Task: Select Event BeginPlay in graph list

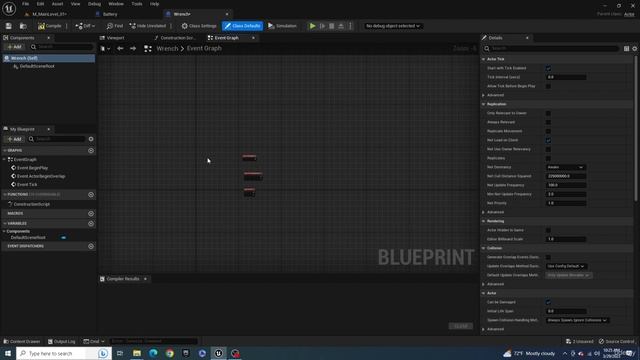Action: pyautogui.click(x=32, y=168)
